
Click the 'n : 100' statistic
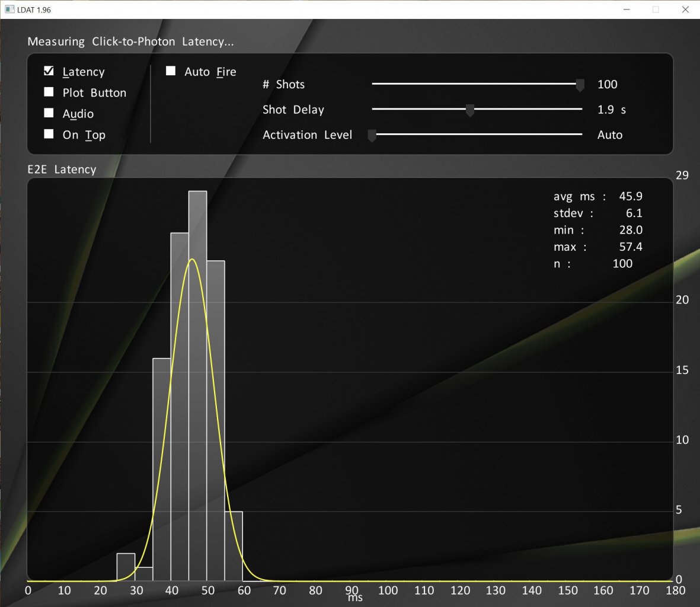click(593, 264)
